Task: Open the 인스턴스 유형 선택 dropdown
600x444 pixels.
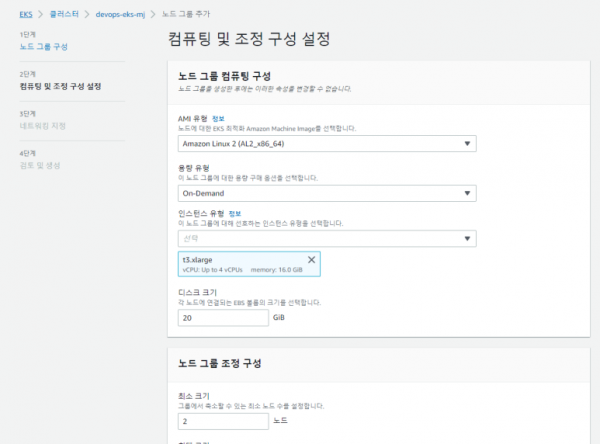Action: (327, 239)
